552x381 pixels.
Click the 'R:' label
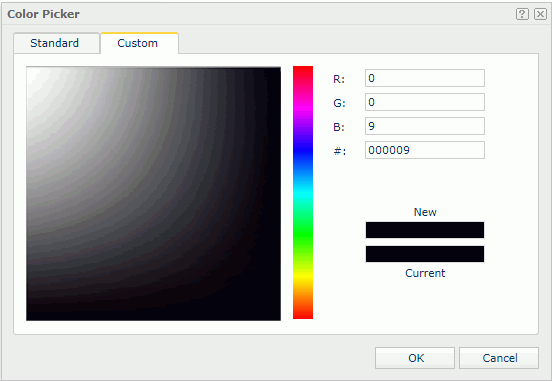(x=339, y=79)
